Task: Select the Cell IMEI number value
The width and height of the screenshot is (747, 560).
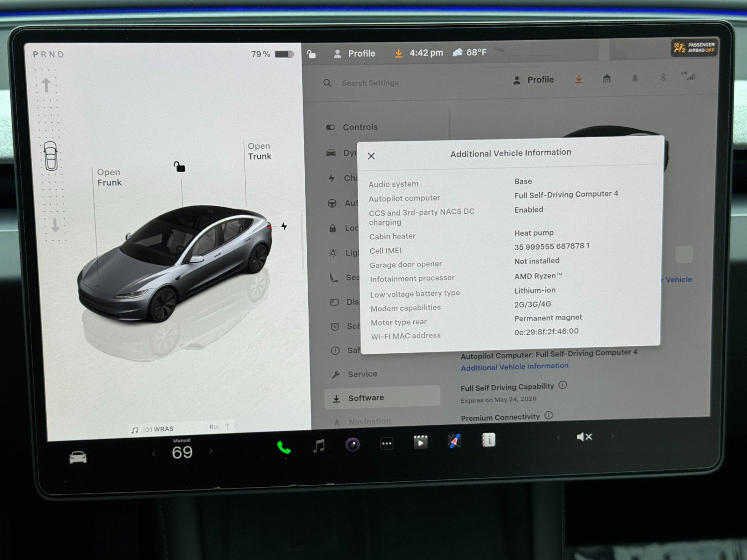Action: (x=552, y=246)
